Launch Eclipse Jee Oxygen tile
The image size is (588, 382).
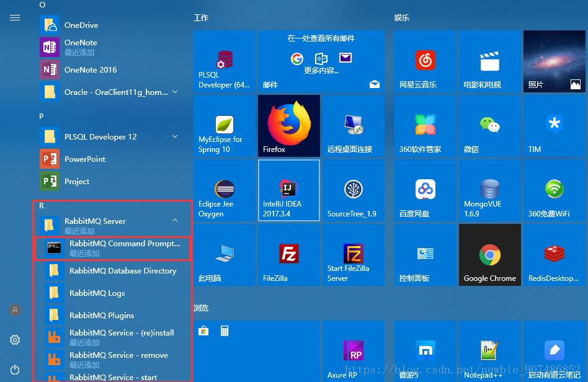tap(225, 190)
